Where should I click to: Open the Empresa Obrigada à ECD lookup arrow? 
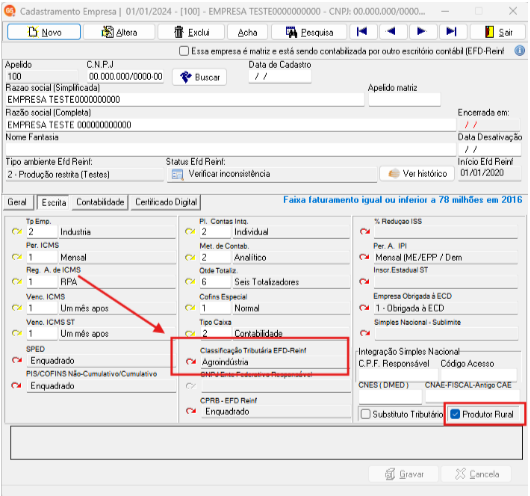click(364, 308)
